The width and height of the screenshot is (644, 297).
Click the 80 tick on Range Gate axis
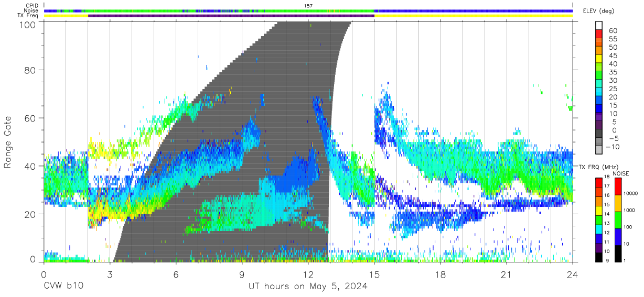click(x=31, y=70)
